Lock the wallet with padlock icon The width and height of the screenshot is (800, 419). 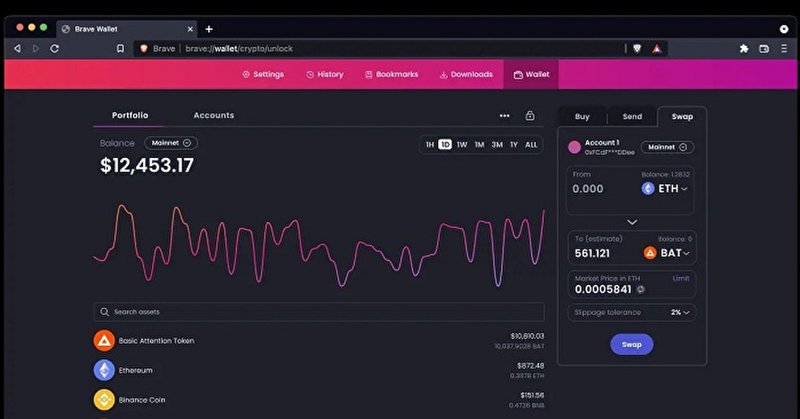click(x=530, y=115)
